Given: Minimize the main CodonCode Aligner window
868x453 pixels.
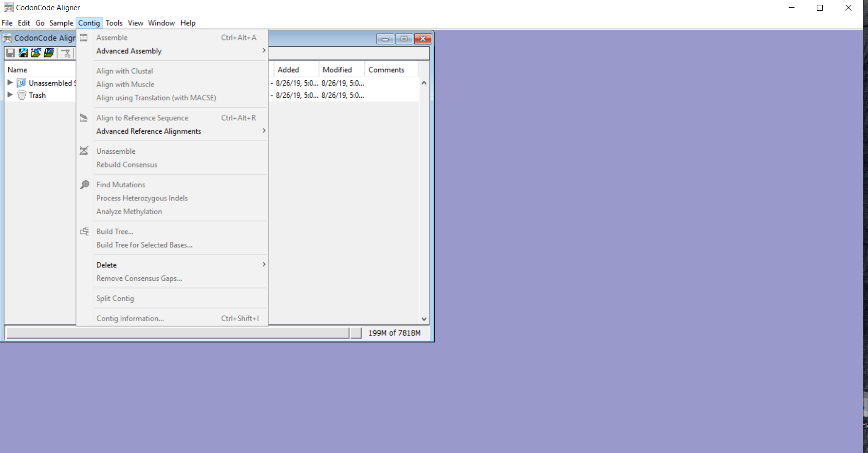Looking at the screenshot, I should coord(792,8).
